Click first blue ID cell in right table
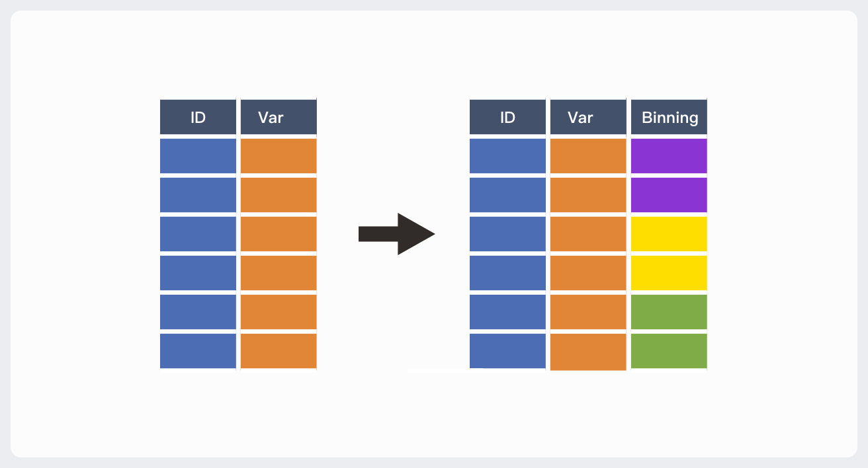The image size is (868, 468). tap(507, 155)
